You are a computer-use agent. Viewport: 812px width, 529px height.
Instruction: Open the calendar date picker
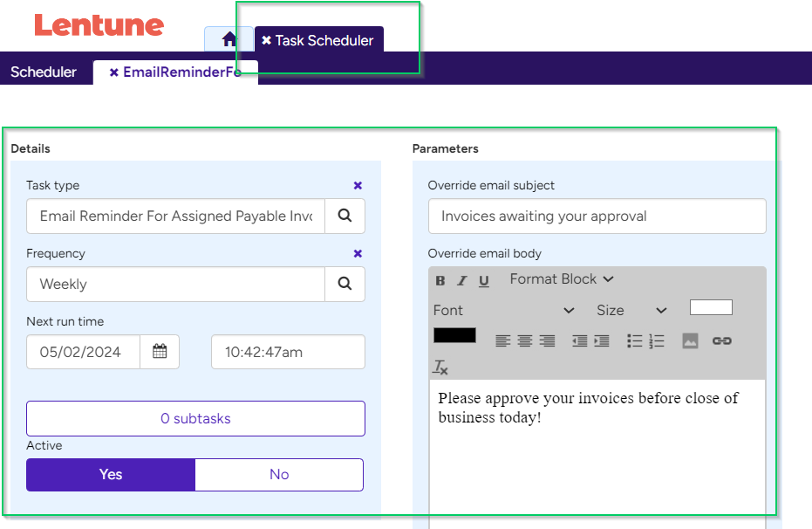(x=160, y=352)
